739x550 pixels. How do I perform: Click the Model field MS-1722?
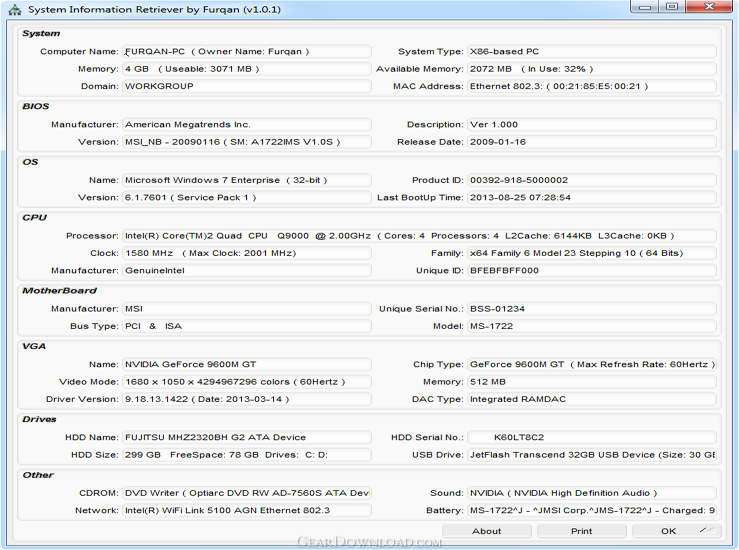coord(592,326)
